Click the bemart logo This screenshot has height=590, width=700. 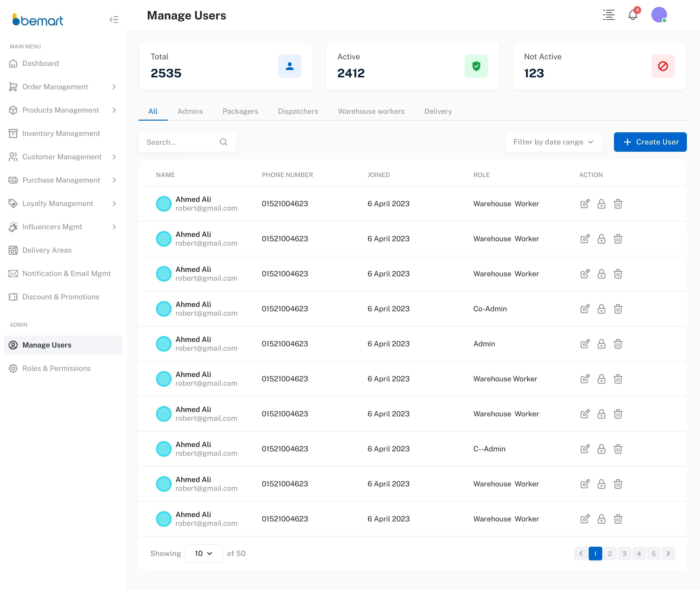pos(37,20)
